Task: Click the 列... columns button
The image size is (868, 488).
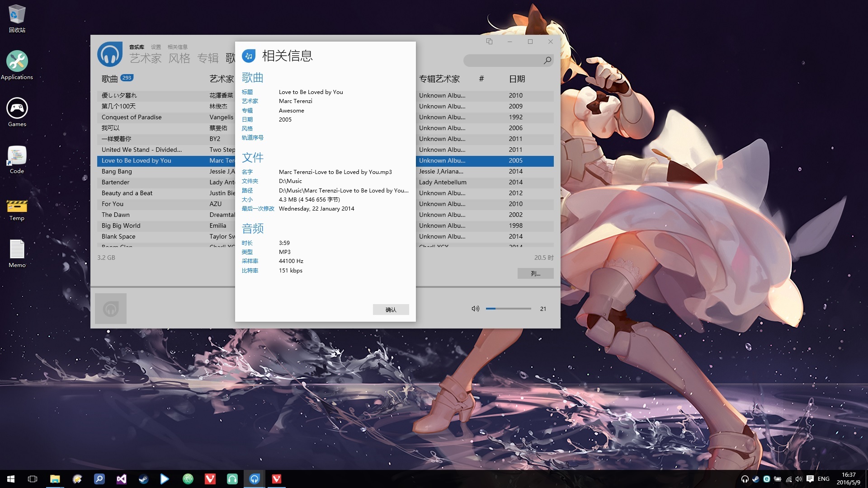Action: click(x=535, y=273)
